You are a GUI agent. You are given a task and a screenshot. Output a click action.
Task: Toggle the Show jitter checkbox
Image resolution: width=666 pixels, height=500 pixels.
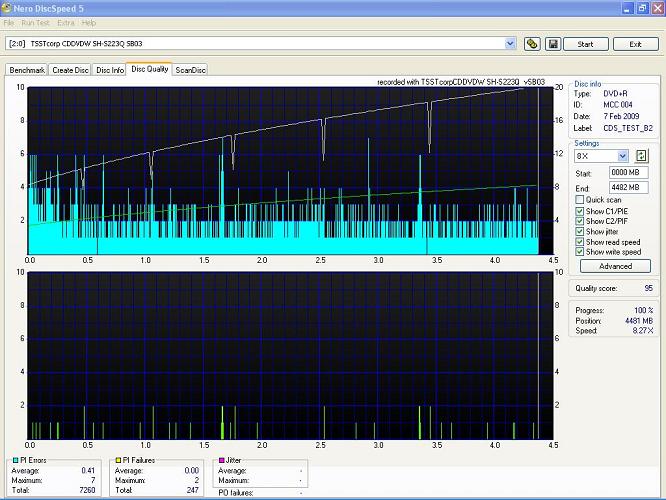click(x=580, y=232)
